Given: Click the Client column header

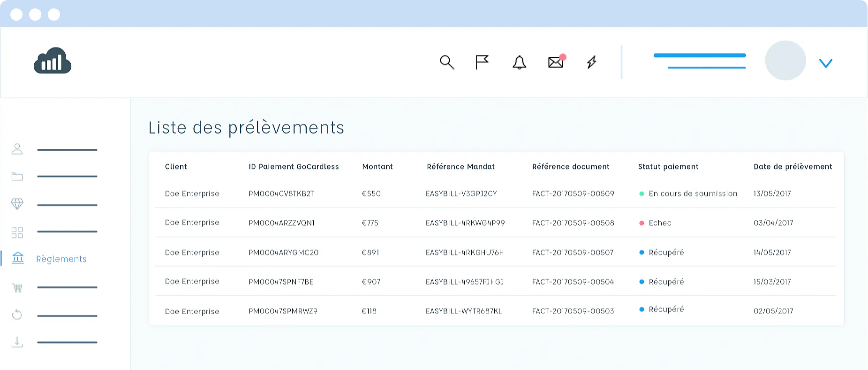Looking at the screenshot, I should pos(176,167).
